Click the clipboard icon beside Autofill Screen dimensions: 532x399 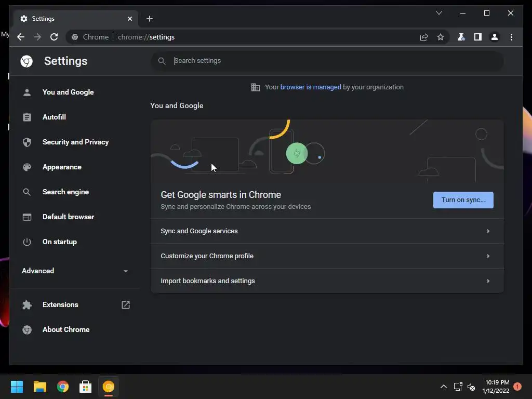(27, 117)
